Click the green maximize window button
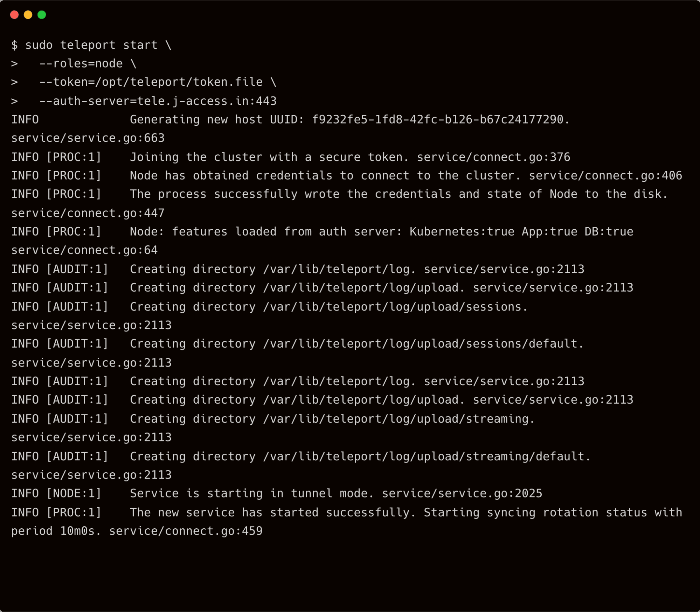Viewport: 700px width, 612px height. (x=42, y=15)
